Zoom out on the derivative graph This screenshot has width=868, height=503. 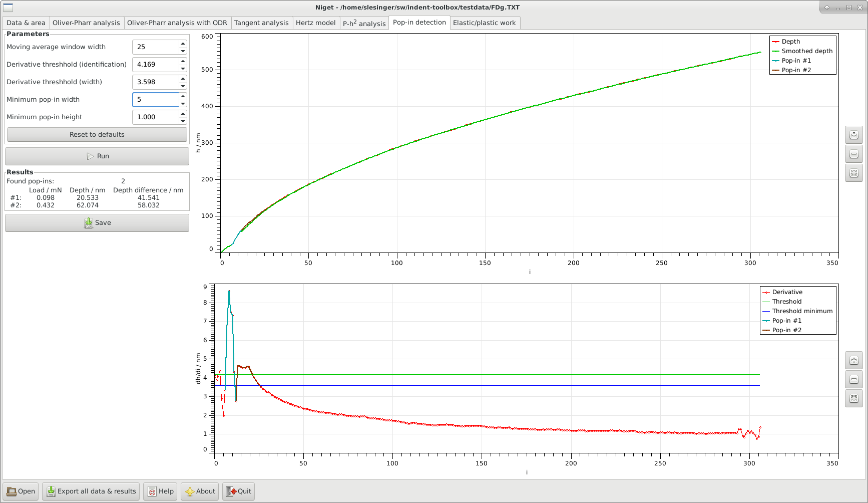coord(853,379)
